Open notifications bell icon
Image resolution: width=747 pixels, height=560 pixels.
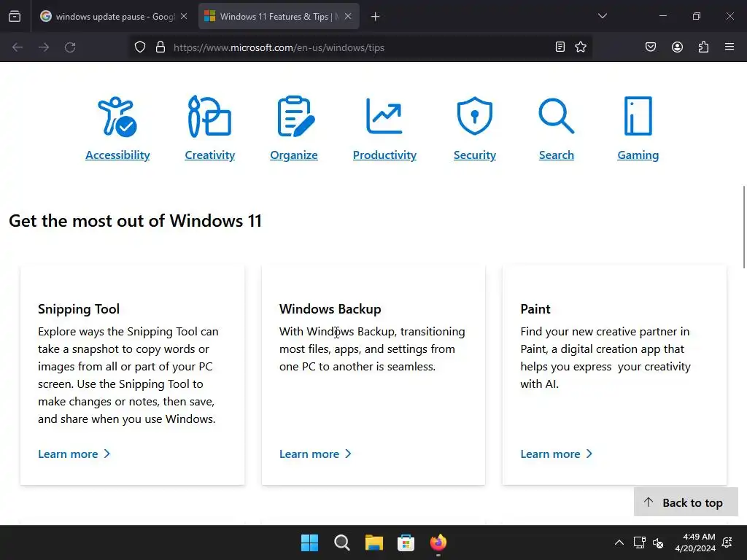(x=727, y=542)
